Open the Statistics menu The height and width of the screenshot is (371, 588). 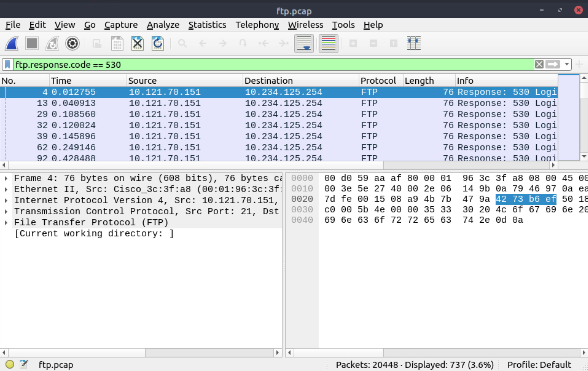(207, 25)
